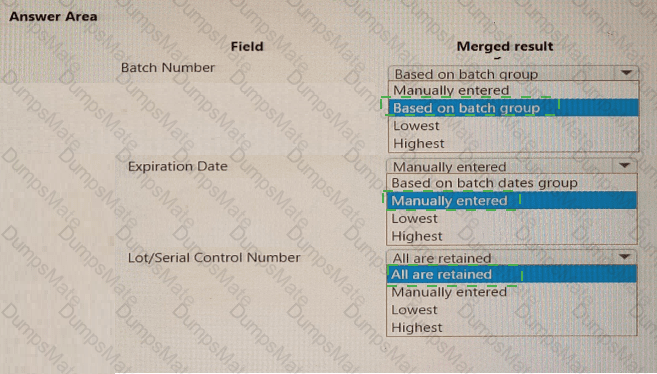The width and height of the screenshot is (657, 374).
Task: Select 'Manually entered' for Lot/Serial Control Number
Action: point(512,292)
